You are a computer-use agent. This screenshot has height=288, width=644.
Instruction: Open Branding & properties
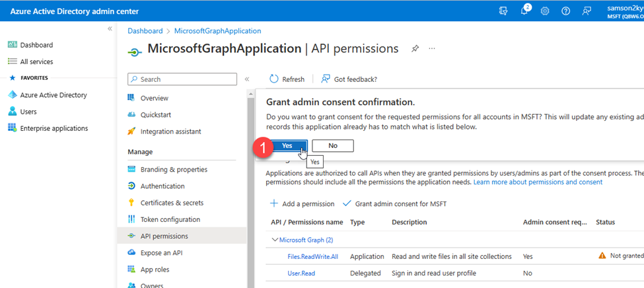[x=174, y=169]
